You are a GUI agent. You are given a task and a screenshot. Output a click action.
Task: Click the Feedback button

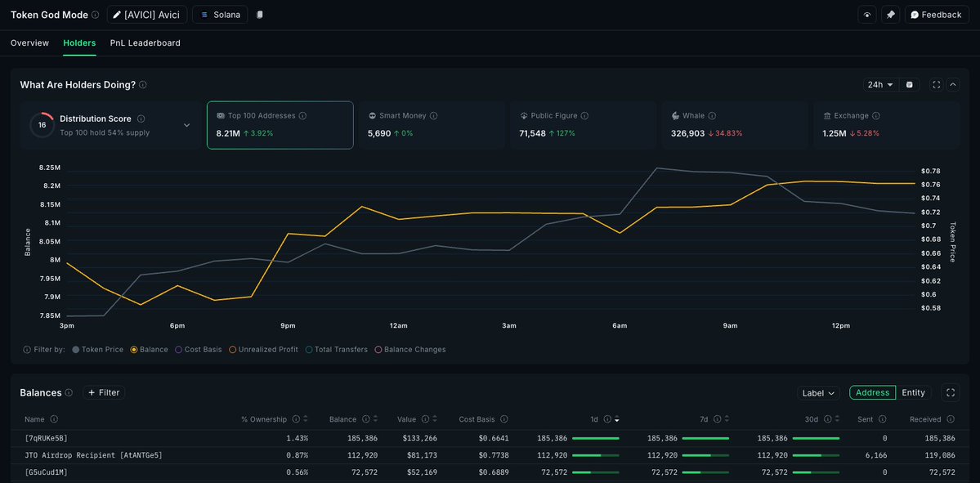coord(936,15)
